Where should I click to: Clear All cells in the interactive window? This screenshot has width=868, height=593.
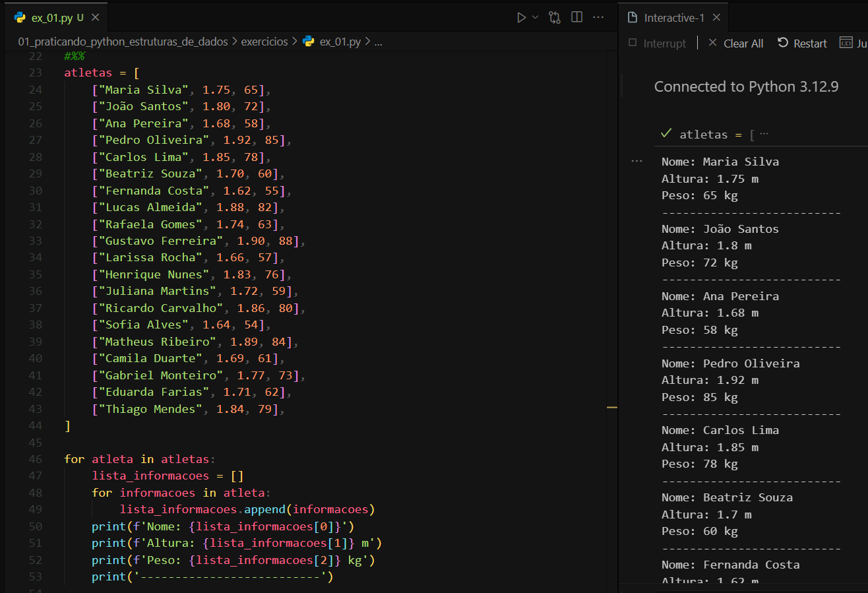(735, 43)
